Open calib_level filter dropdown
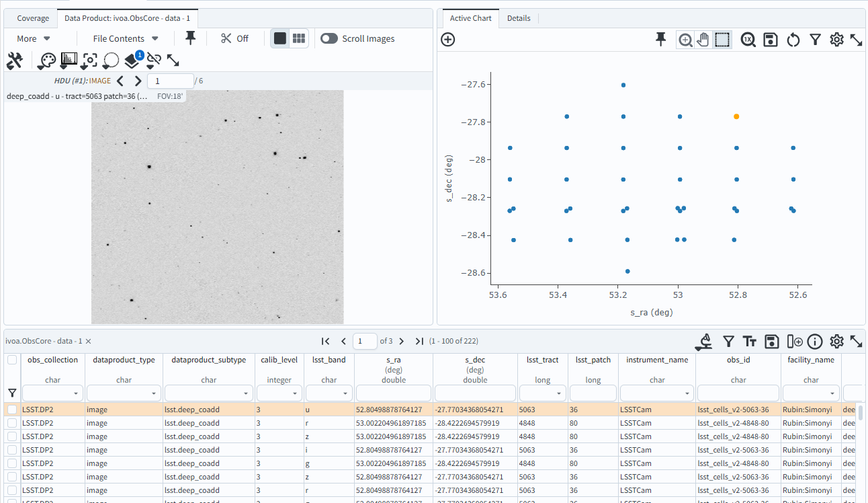The height and width of the screenshot is (503, 868). tap(296, 393)
